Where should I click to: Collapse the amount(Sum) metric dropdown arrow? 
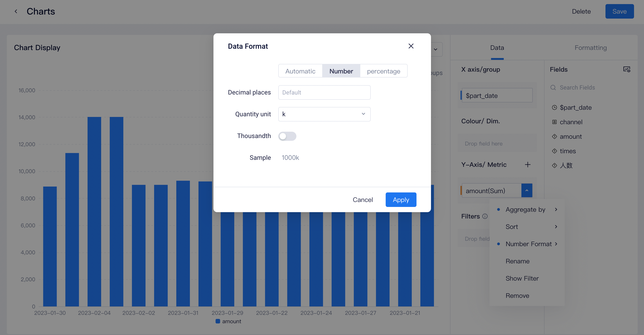(526, 190)
